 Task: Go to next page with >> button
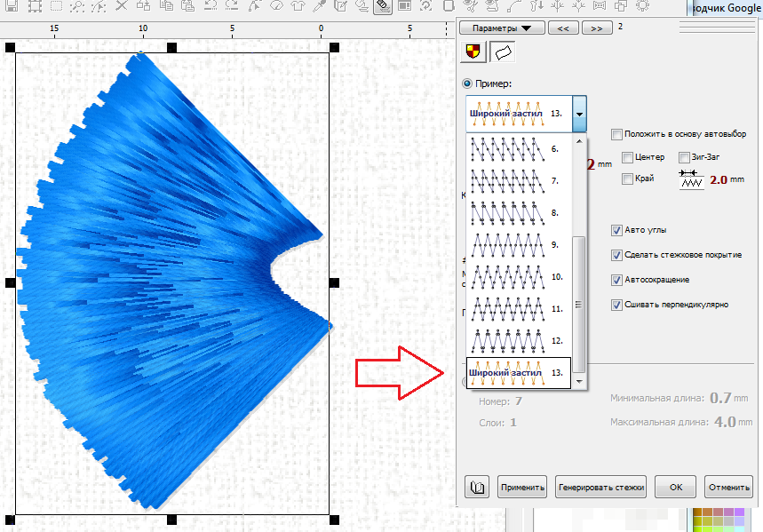pos(596,28)
